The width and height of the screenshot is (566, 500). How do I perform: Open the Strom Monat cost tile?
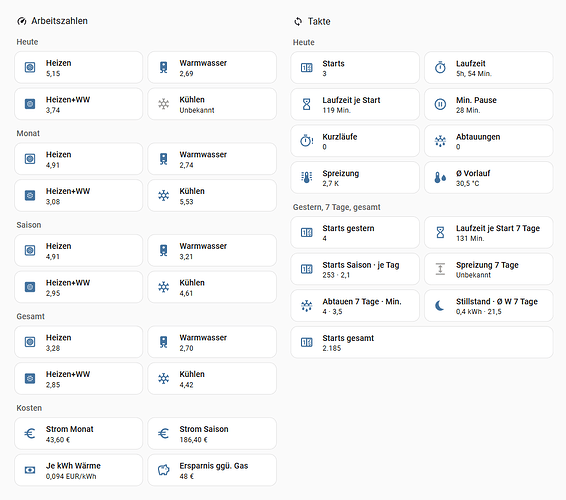(x=79, y=434)
